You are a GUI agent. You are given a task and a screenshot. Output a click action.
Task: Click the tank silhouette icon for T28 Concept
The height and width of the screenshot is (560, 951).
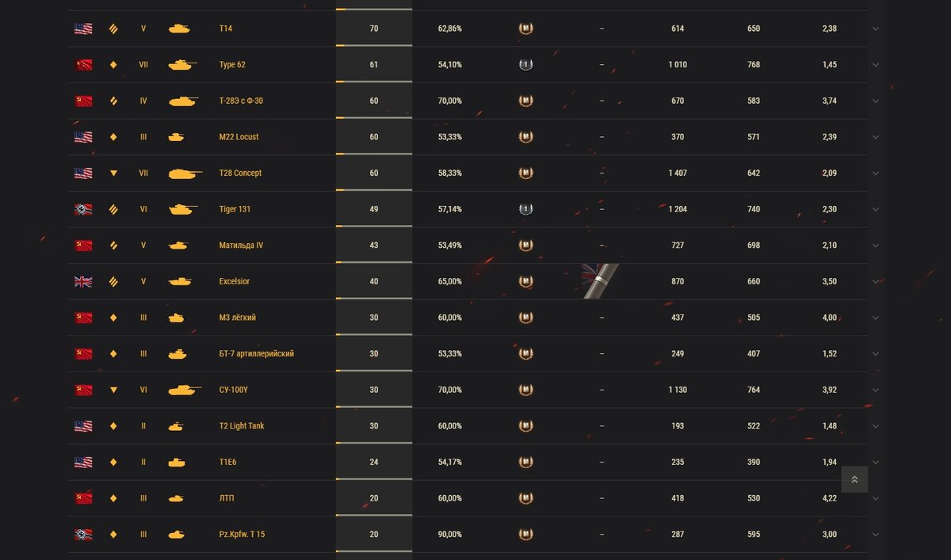coord(185,173)
